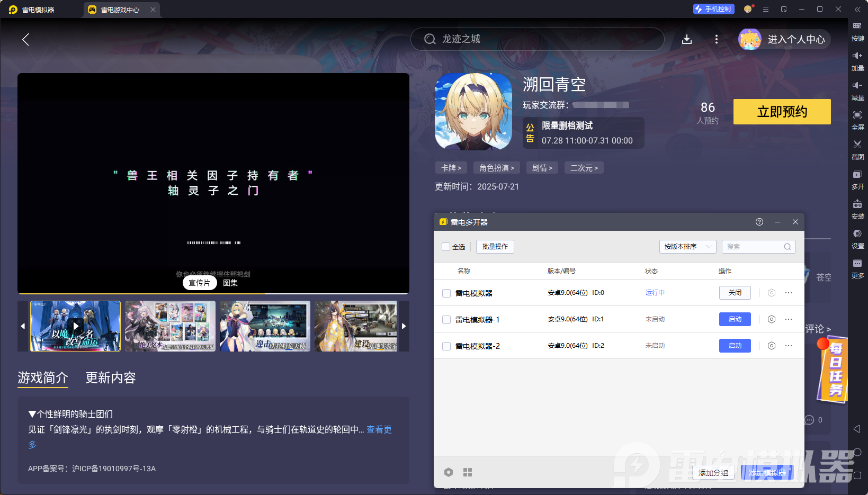Open the 批量操作 batch operations menu
The height and width of the screenshot is (495, 868).
495,247
